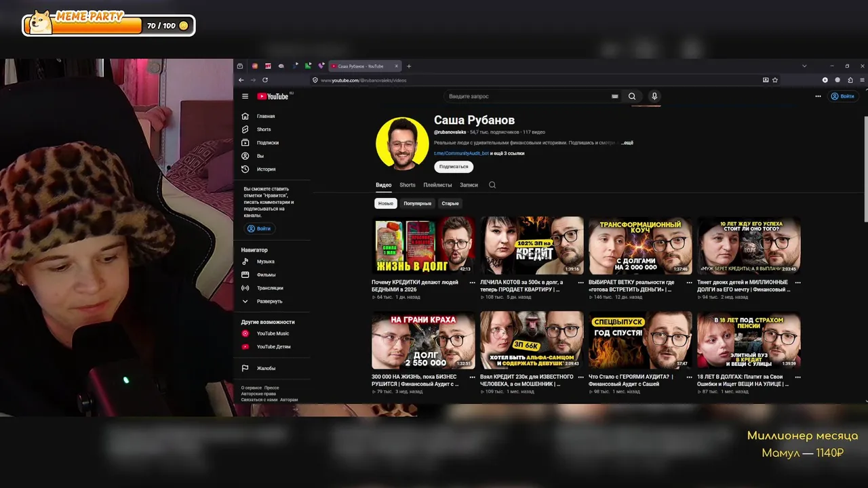
Task: Open the О сервисе footer link
Action: pyautogui.click(x=252, y=388)
